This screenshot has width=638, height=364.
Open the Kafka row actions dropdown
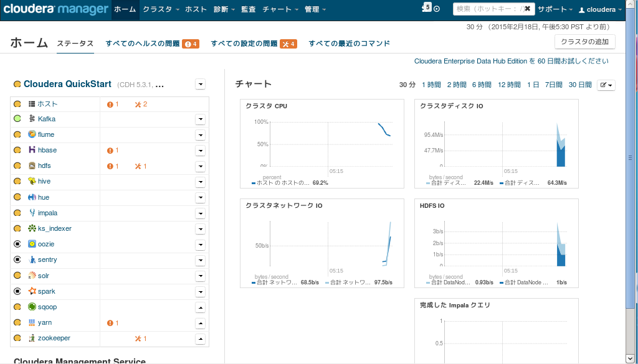(x=200, y=119)
